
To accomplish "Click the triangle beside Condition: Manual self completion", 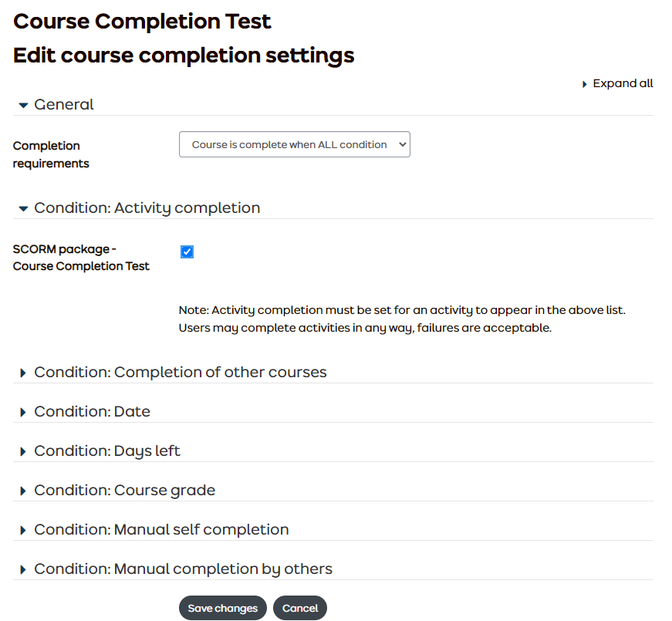I will [x=22, y=529].
